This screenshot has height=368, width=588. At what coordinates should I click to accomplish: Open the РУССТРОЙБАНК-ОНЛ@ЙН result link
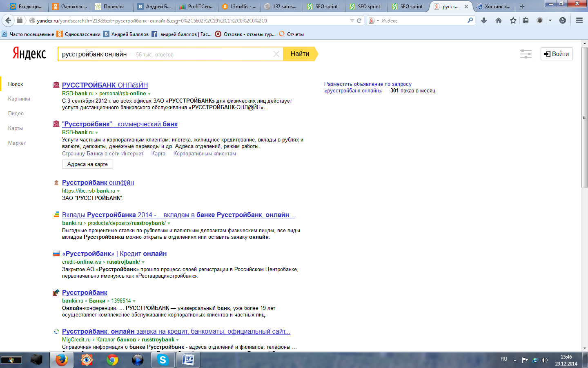pyautogui.click(x=105, y=85)
